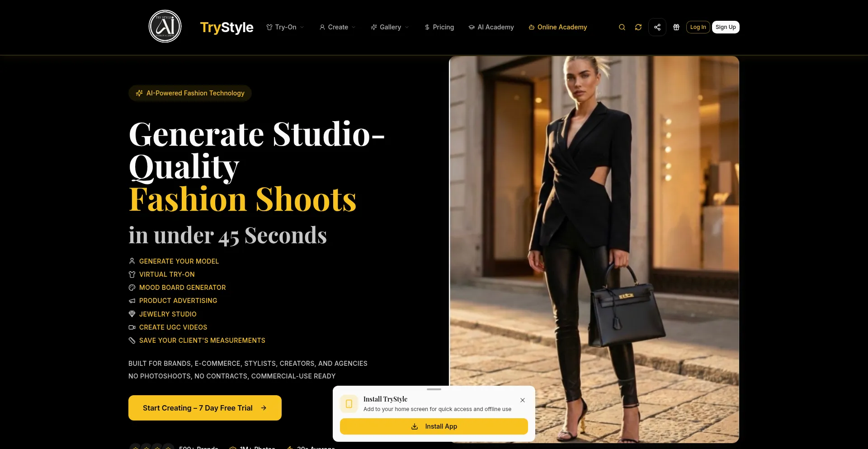Click Start Creating – 7 Day Free Trial

point(205,408)
